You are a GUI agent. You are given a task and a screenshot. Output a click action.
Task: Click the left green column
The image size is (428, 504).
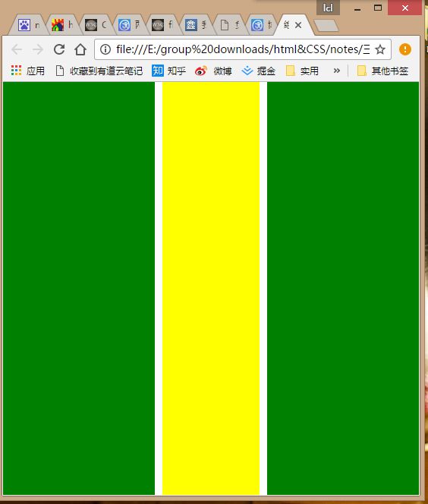tap(79, 288)
